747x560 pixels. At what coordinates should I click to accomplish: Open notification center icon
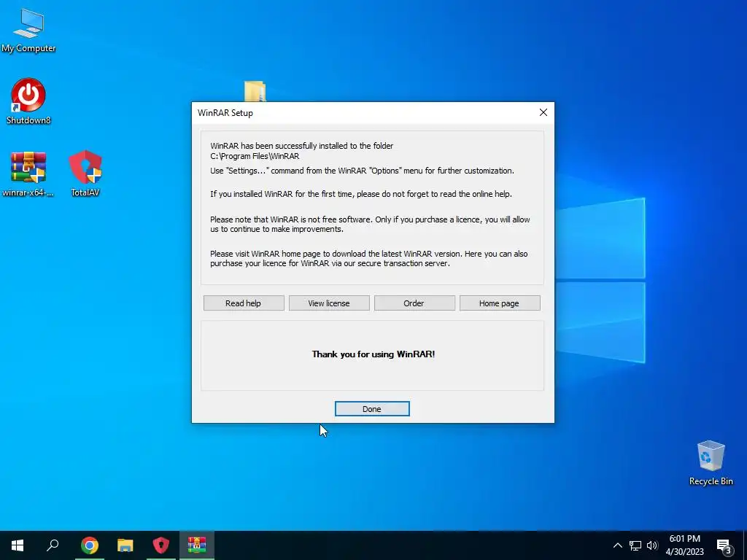click(x=724, y=546)
